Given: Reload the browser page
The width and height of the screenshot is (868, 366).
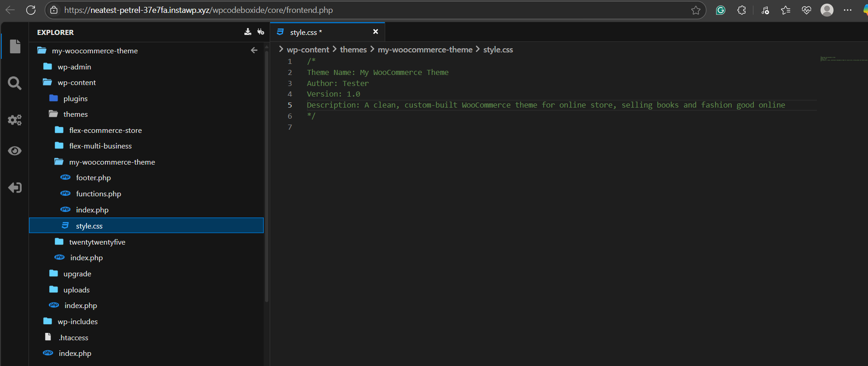Looking at the screenshot, I should click(31, 10).
